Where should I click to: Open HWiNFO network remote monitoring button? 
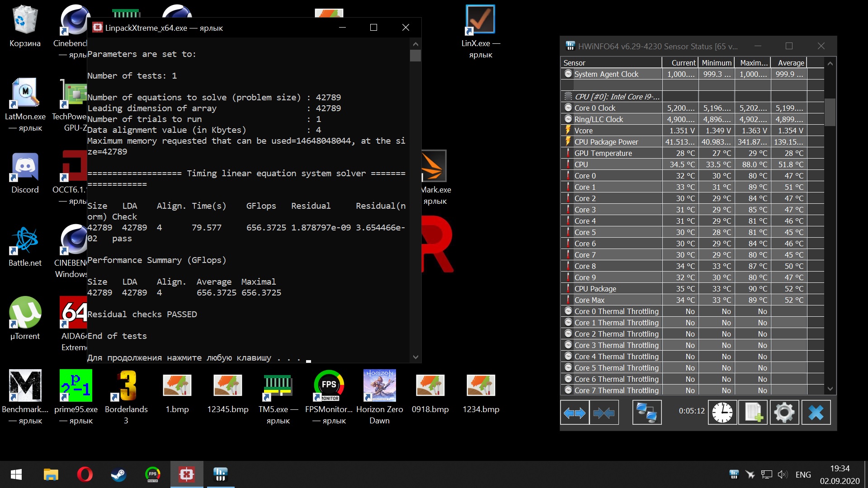pos(646,413)
